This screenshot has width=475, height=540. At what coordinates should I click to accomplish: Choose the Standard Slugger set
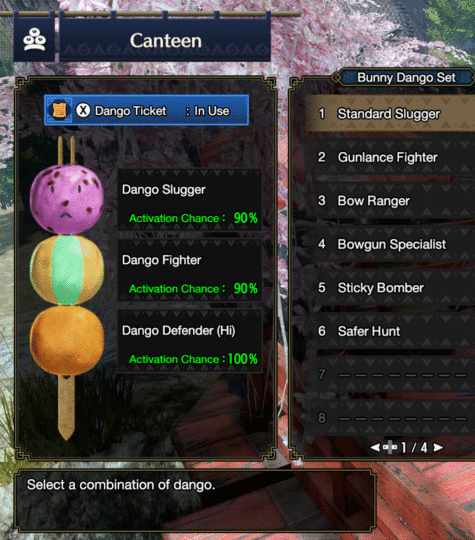pyautogui.click(x=391, y=114)
